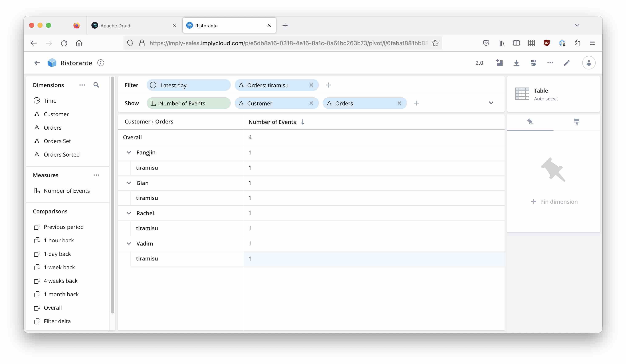The height and width of the screenshot is (364, 626).
Task: Click the dimensions search magnifier icon
Action: pos(96,85)
